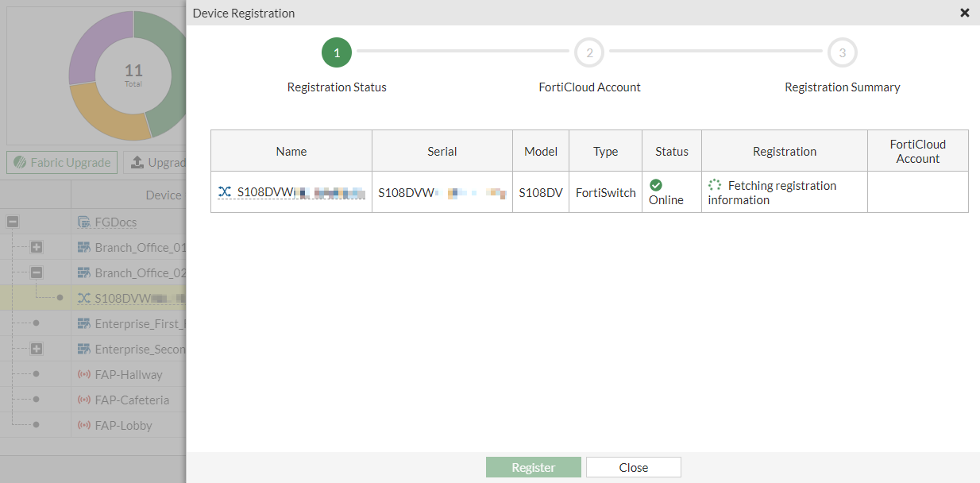The image size is (980, 483).
Task: Click the S108DVW serial number cell
Action: (442, 192)
